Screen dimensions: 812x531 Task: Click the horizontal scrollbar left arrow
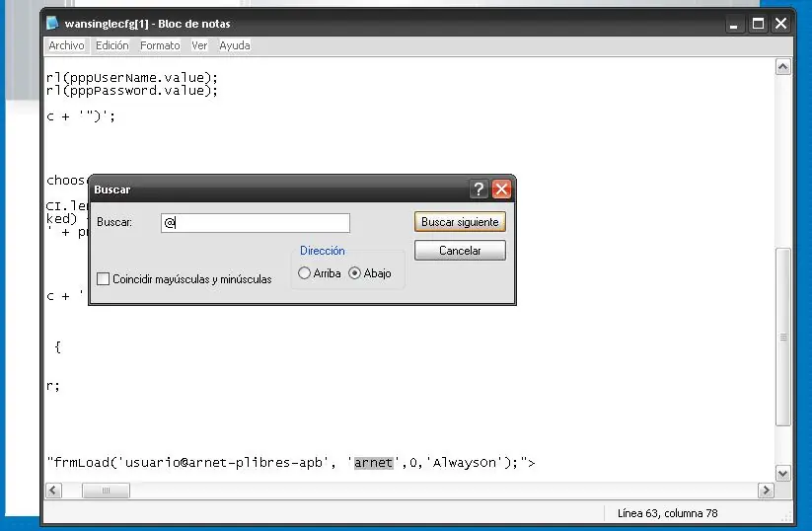pyautogui.click(x=54, y=491)
